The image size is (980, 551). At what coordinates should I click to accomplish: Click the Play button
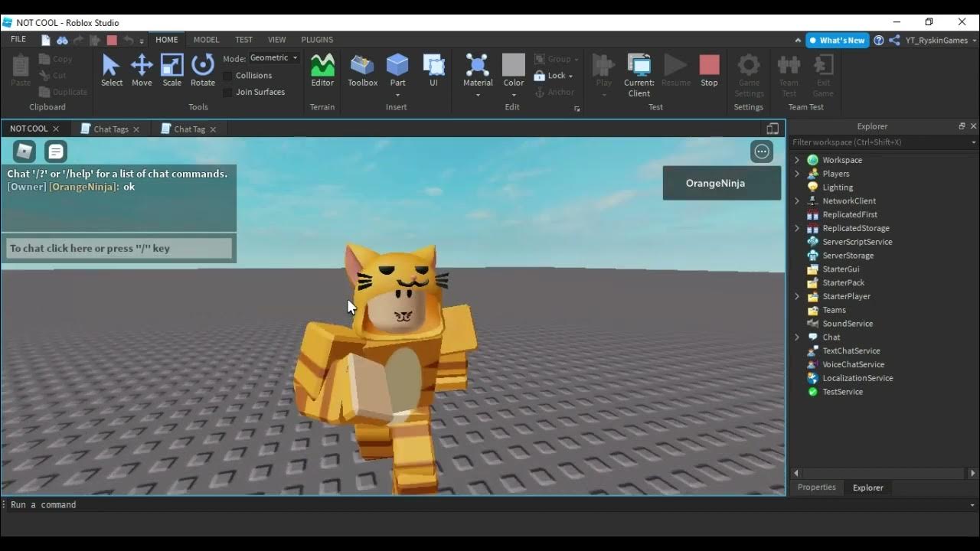tap(604, 70)
